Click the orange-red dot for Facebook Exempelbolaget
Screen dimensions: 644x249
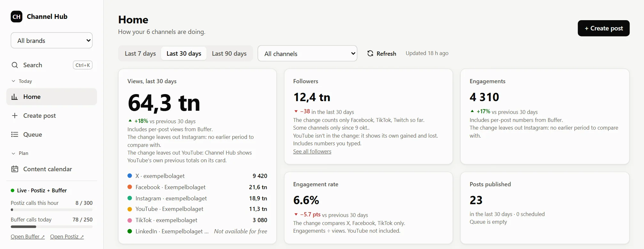[x=130, y=187]
